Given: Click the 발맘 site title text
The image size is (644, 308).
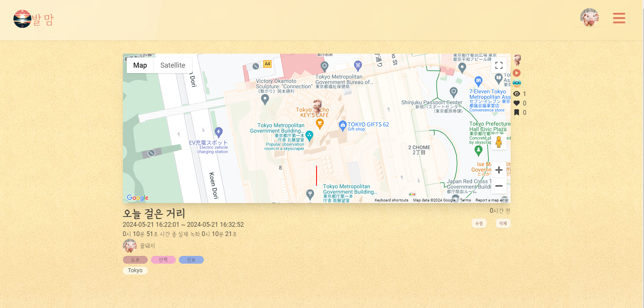Looking at the screenshot, I should 42,19.
